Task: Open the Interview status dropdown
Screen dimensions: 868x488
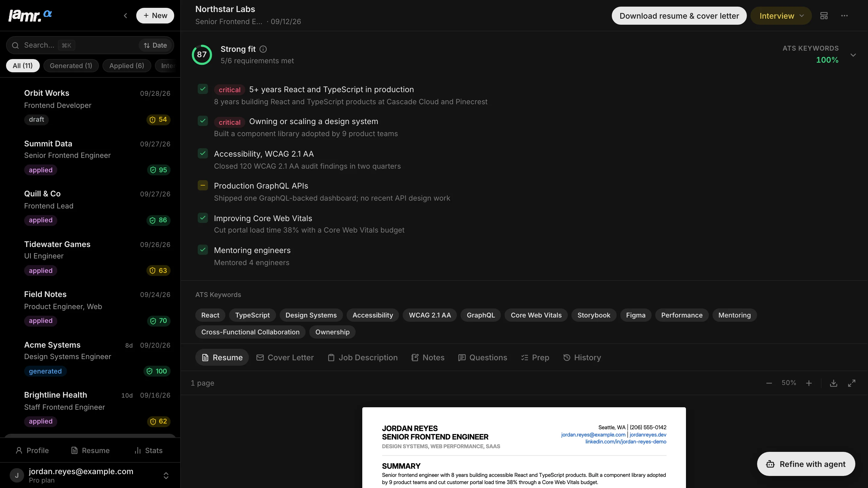Action: 781,16
